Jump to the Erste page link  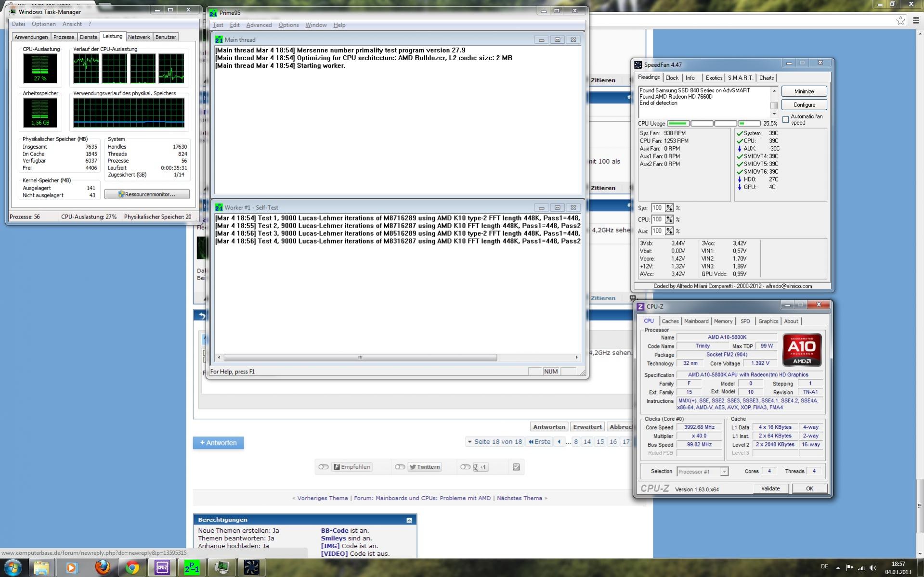[x=539, y=442]
